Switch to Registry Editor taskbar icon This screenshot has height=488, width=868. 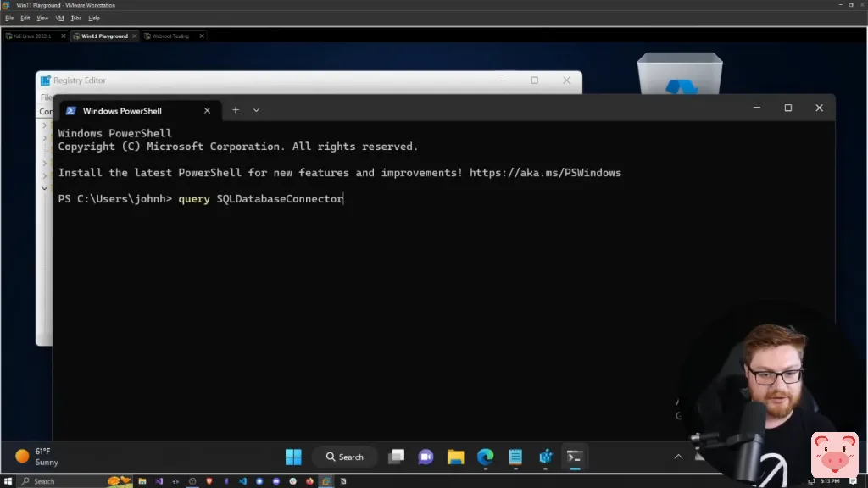(x=545, y=457)
